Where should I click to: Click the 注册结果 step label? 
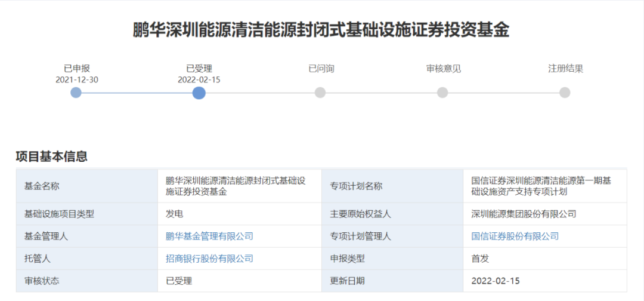(x=565, y=69)
